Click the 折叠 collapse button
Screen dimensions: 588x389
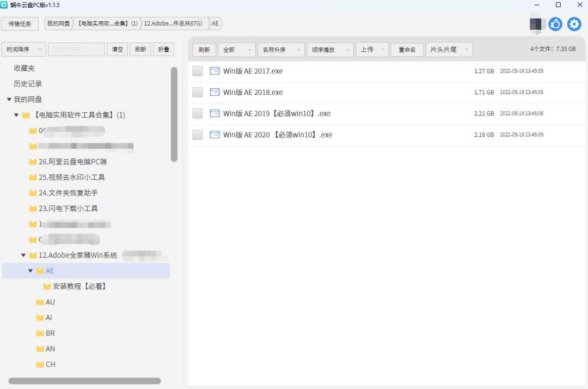pyautogui.click(x=163, y=50)
